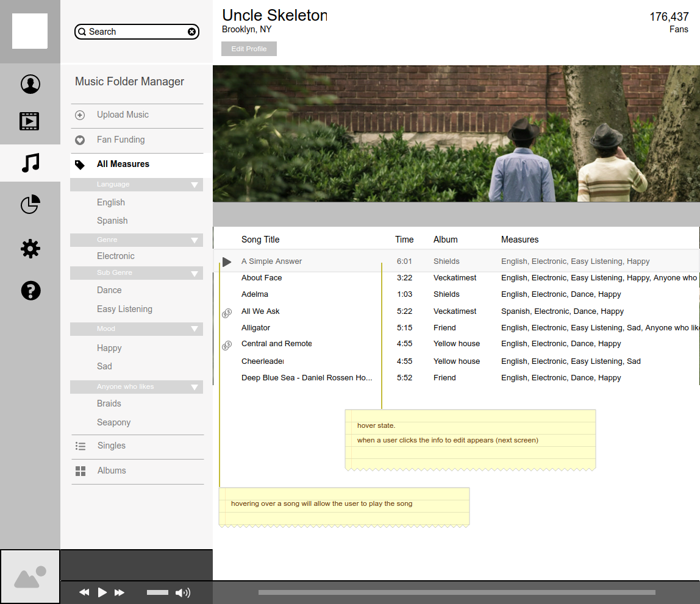Sort by Measures column header
The image size is (700, 604).
pos(520,240)
